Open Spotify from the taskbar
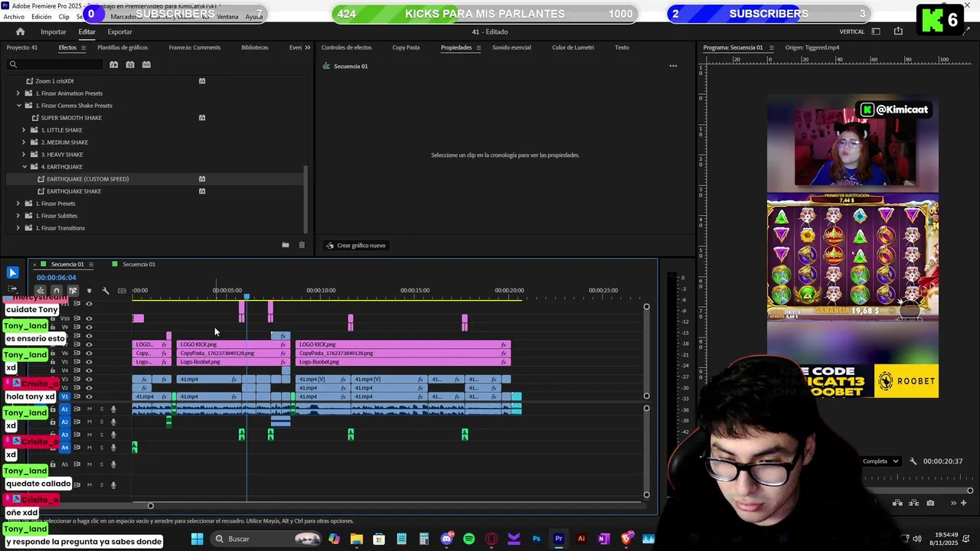Screen dimensions: 980x551 pyautogui.click(x=469, y=539)
